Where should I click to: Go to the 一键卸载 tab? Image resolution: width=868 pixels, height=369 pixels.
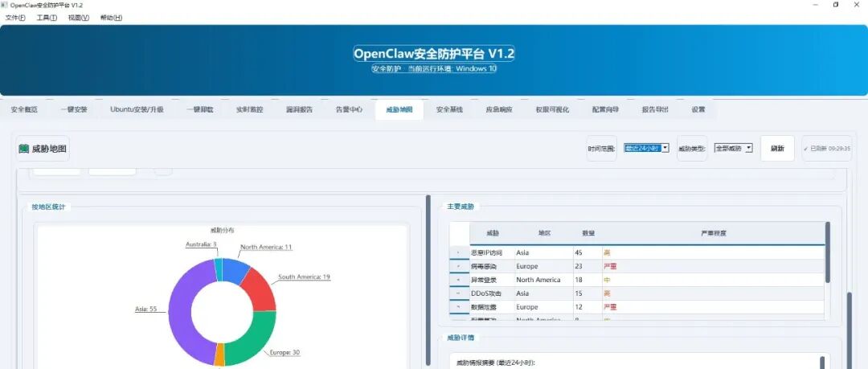coord(200,109)
